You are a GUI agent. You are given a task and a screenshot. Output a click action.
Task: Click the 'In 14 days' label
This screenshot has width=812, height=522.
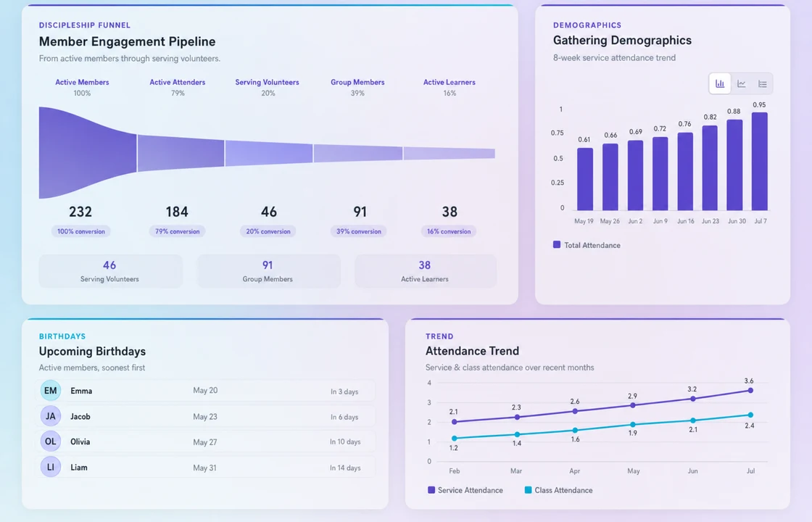(345, 468)
